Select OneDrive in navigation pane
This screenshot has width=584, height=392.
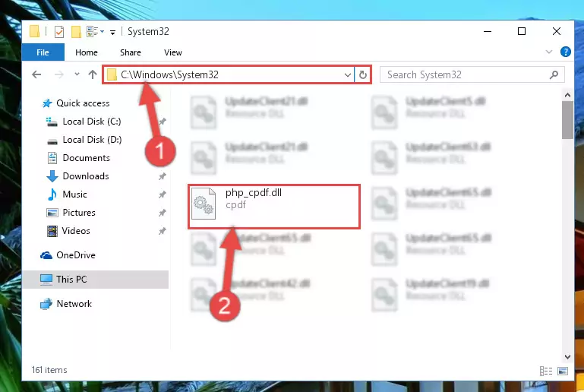pyautogui.click(x=76, y=255)
